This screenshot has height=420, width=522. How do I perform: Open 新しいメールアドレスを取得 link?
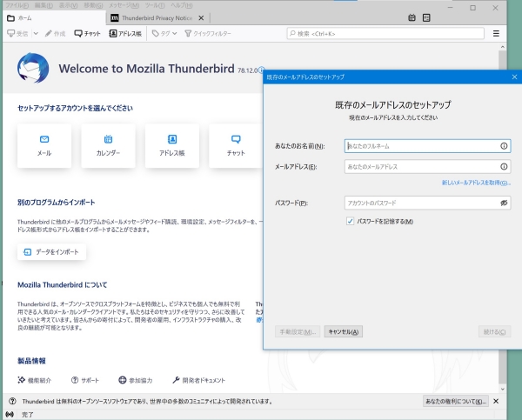[x=476, y=183]
